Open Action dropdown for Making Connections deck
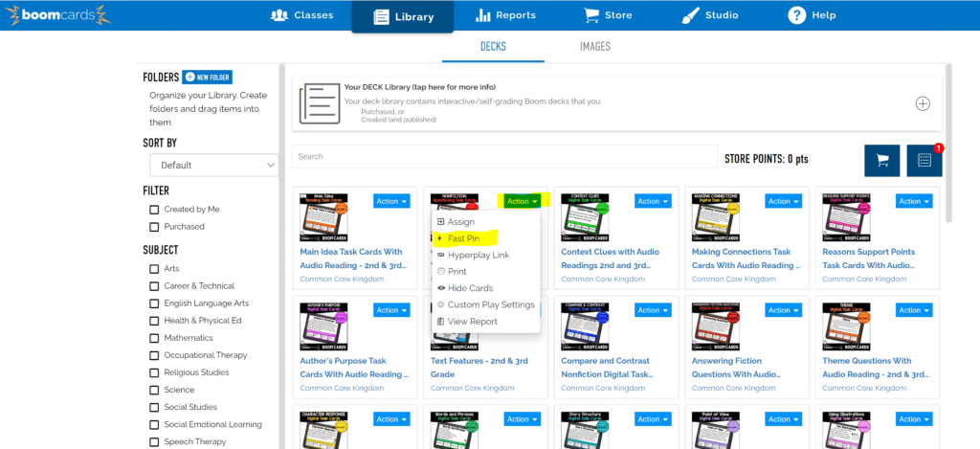The image size is (980, 449). (x=784, y=201)
